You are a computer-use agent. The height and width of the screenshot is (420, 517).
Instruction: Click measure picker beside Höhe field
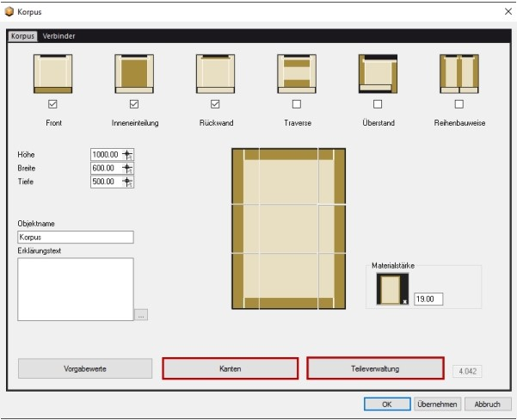point(127,155)
